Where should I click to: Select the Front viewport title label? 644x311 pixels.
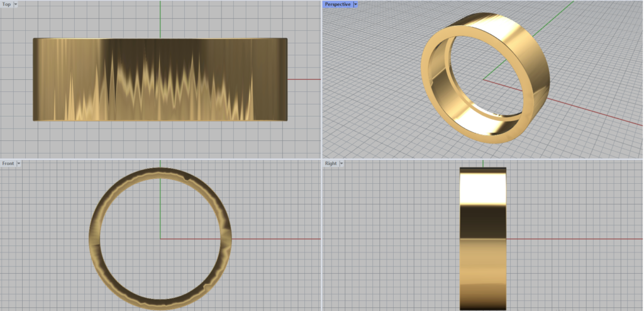(x=8, y=164)
